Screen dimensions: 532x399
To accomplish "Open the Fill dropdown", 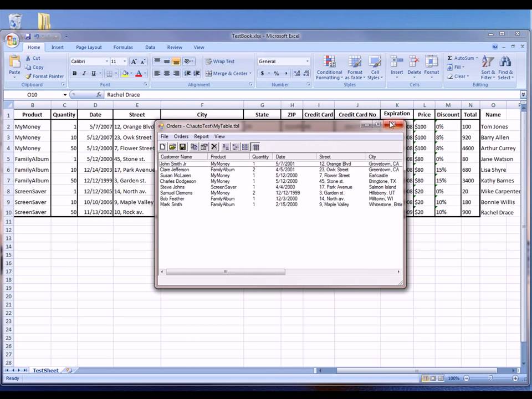I will (x=456, y=67).
